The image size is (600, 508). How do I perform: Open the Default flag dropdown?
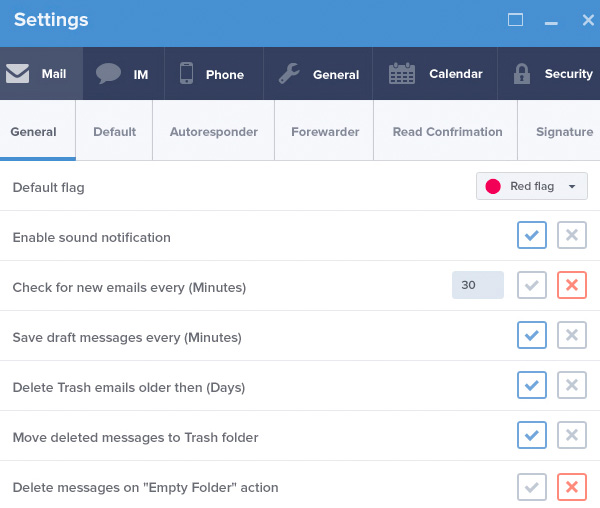coord(531,186)
